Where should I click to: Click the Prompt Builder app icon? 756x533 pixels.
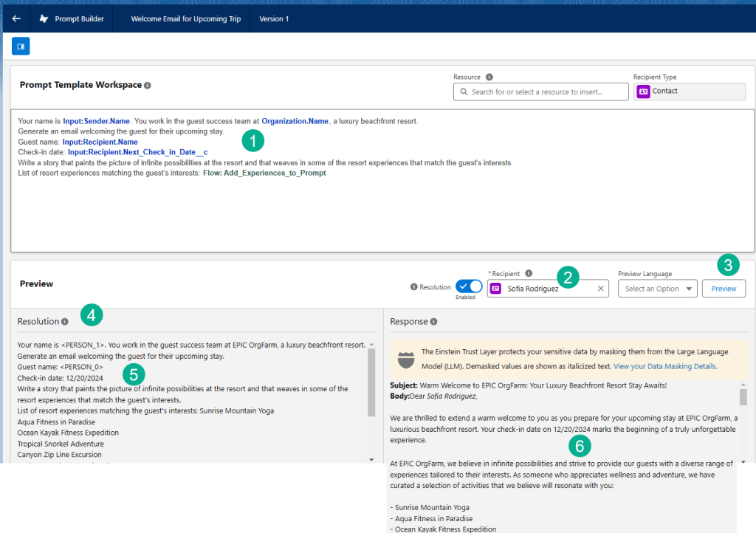[x=44, y=18]
